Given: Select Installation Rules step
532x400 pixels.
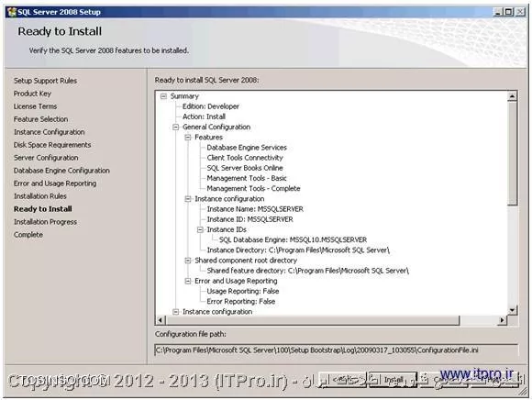Looking at the screenshot, I should (40, 196).
